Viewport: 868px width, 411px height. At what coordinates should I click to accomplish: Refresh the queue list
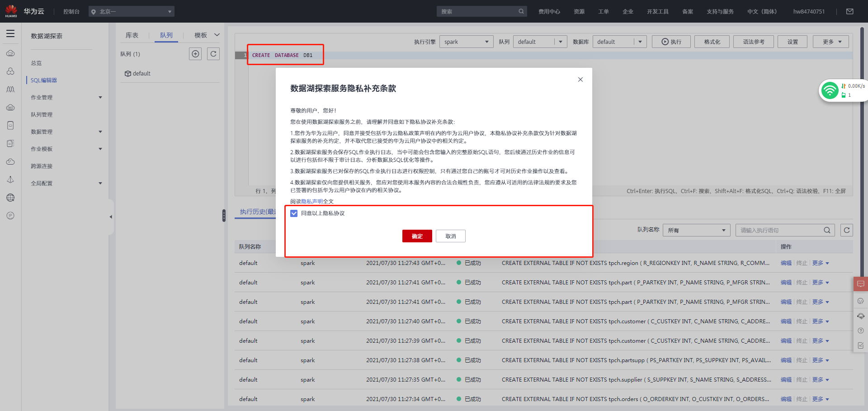[213, 54]
